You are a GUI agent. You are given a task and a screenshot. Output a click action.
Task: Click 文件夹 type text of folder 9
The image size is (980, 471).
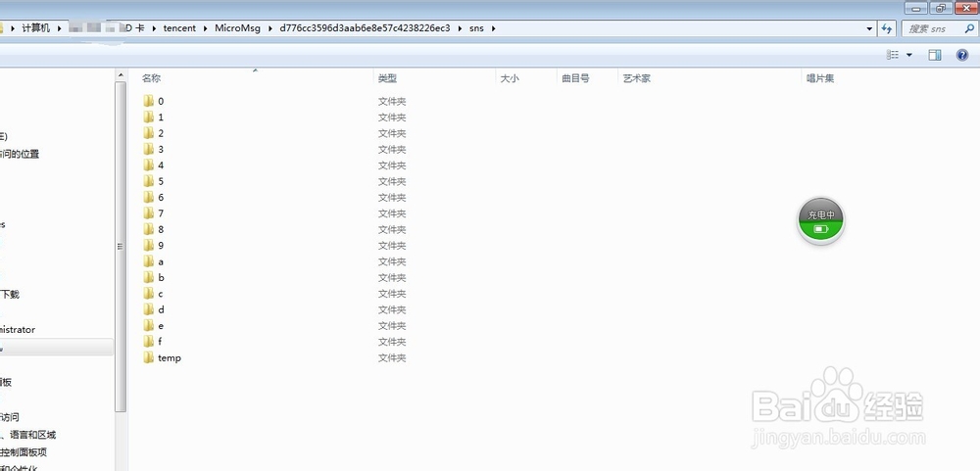coord(392,246)
